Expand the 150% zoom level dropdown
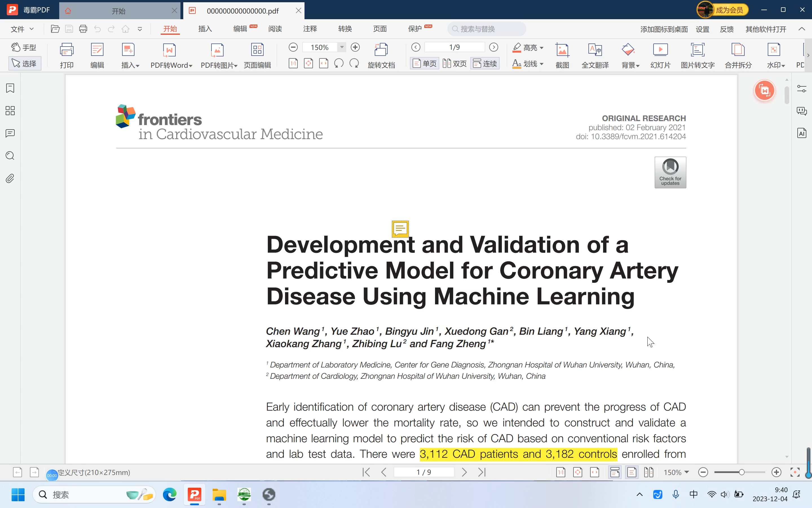Image resolution: width=812 pixels, height=508 pixels. coord(342,47)
